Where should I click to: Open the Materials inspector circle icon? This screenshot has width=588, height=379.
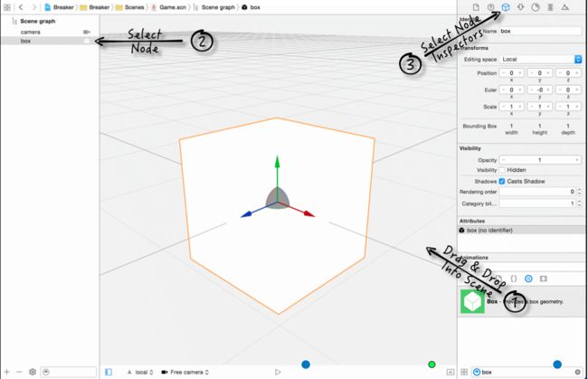(x=536, y=7)
